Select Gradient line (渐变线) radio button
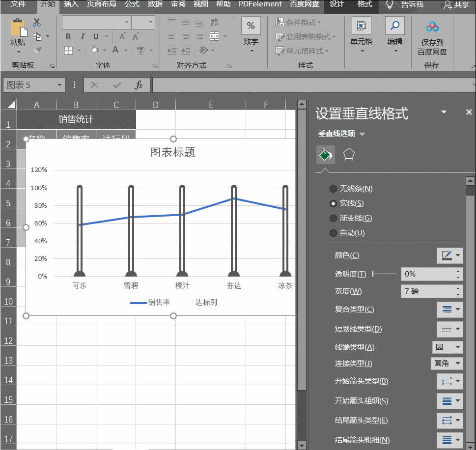The height and width of the screenshot is (450, 476). 333,218
